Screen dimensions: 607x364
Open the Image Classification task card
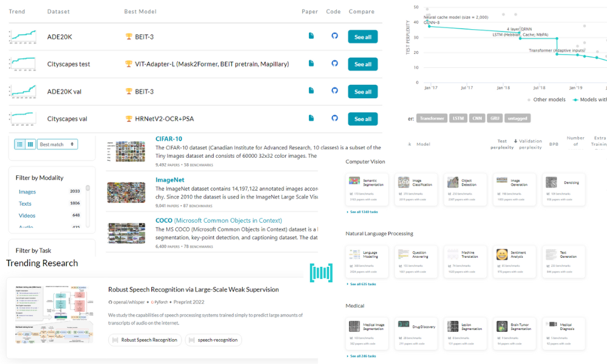[x=416, y=189]
